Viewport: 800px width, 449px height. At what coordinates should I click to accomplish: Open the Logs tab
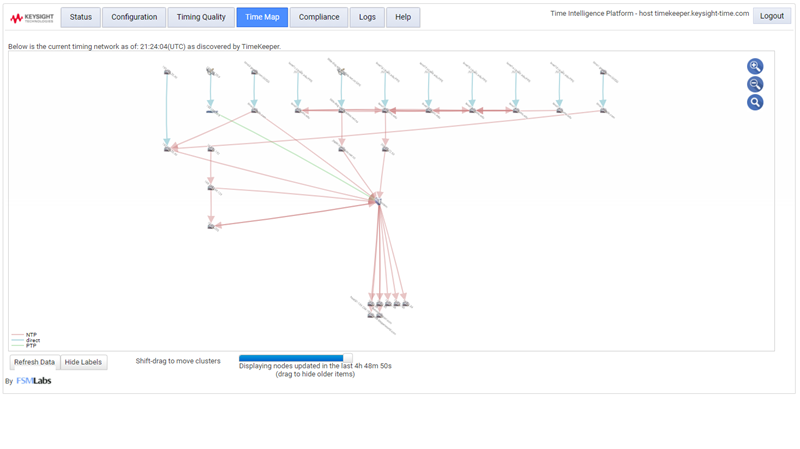tap(367, 17)
